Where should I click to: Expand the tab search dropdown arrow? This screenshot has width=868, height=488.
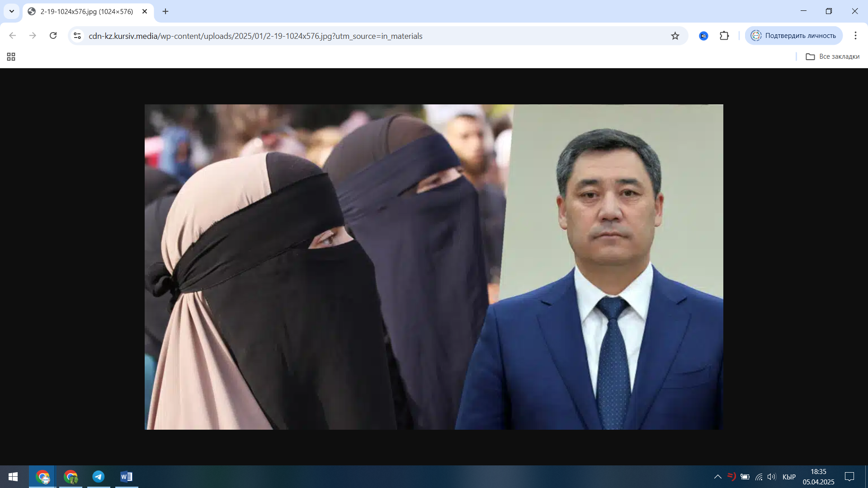click(x=12, y=11)
